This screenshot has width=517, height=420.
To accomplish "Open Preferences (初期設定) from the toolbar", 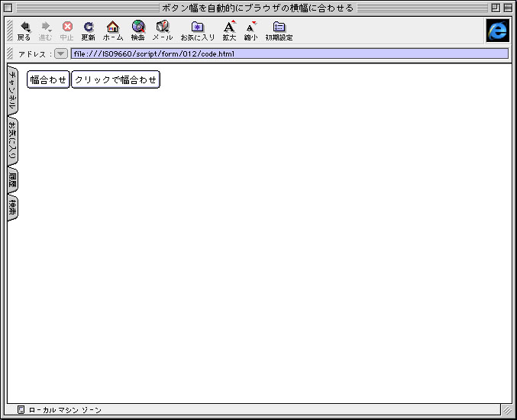I will 279,27.
